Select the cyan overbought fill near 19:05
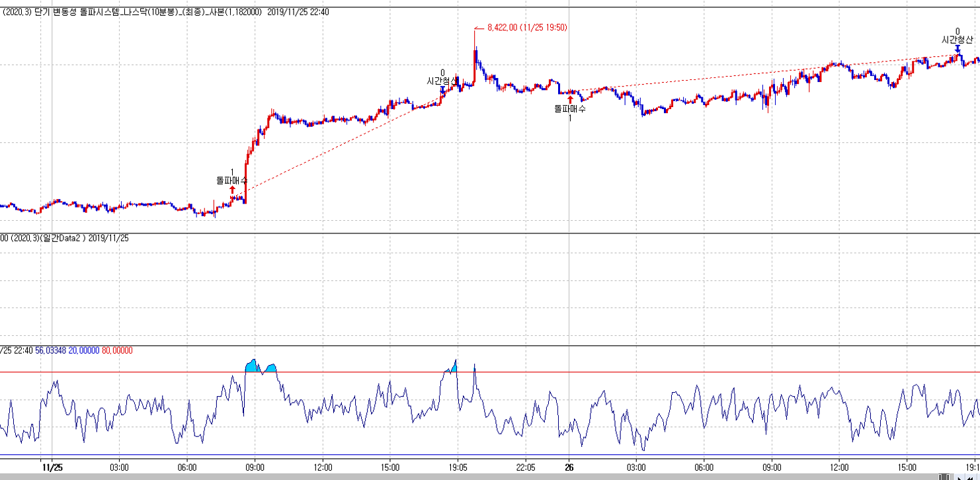980x480 pixels. pos(452,368)
